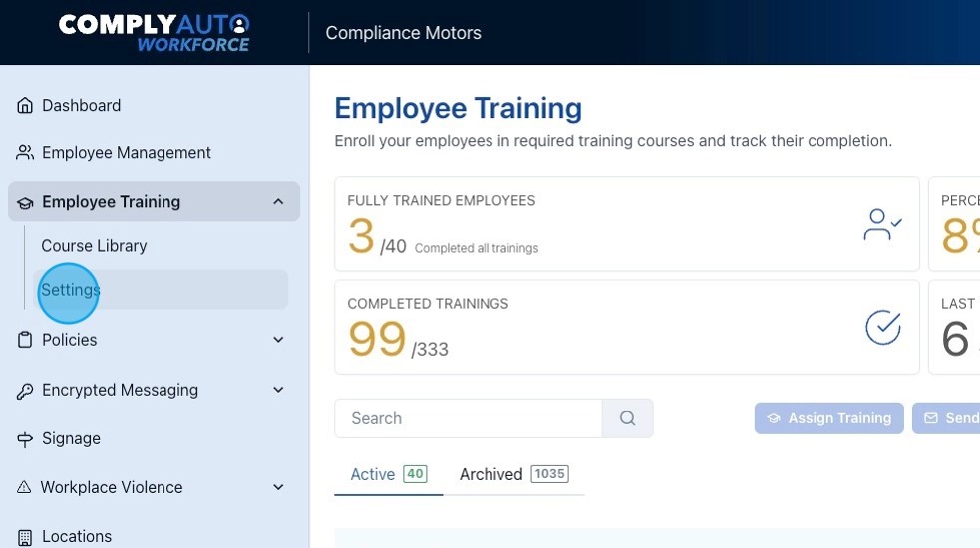
Task: Select the Active tab
Action: coord(387,474)
